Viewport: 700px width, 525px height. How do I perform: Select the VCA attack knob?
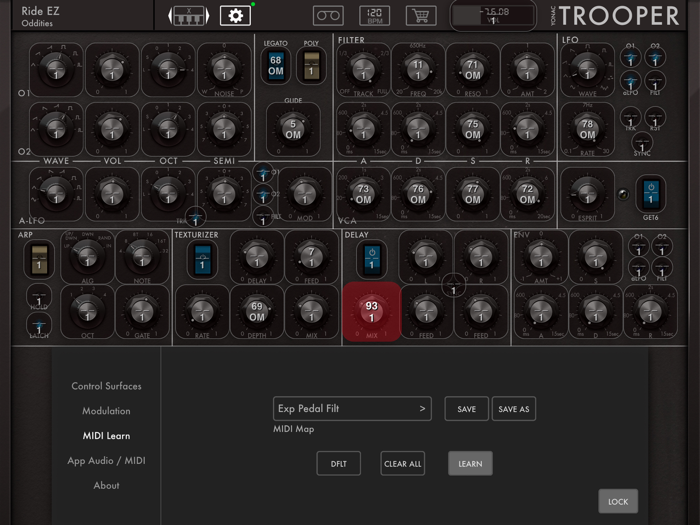tap(363, 194)
